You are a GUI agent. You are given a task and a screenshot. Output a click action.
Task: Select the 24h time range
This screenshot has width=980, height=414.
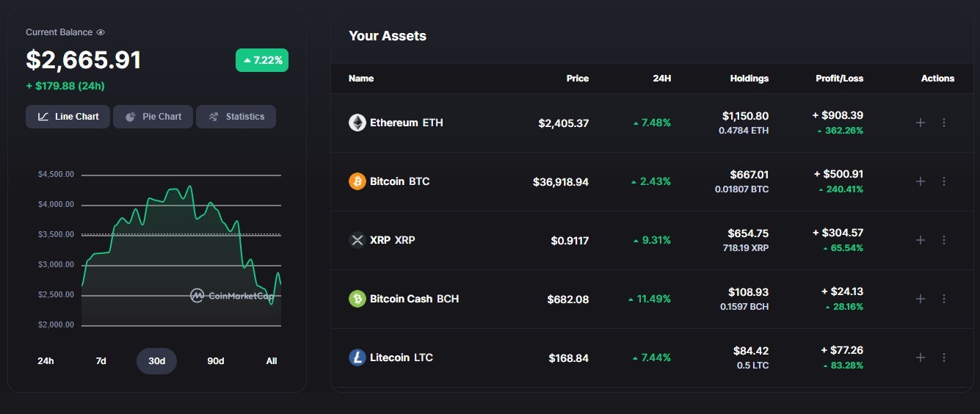(46, 361)
